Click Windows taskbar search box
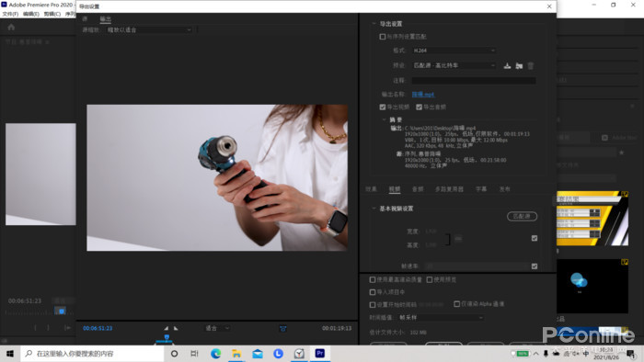The width and height of the screenshot is (644, 362). [92, 354]
